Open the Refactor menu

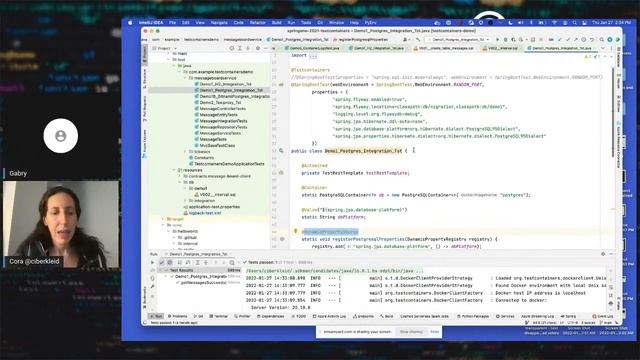coord(257,22)
